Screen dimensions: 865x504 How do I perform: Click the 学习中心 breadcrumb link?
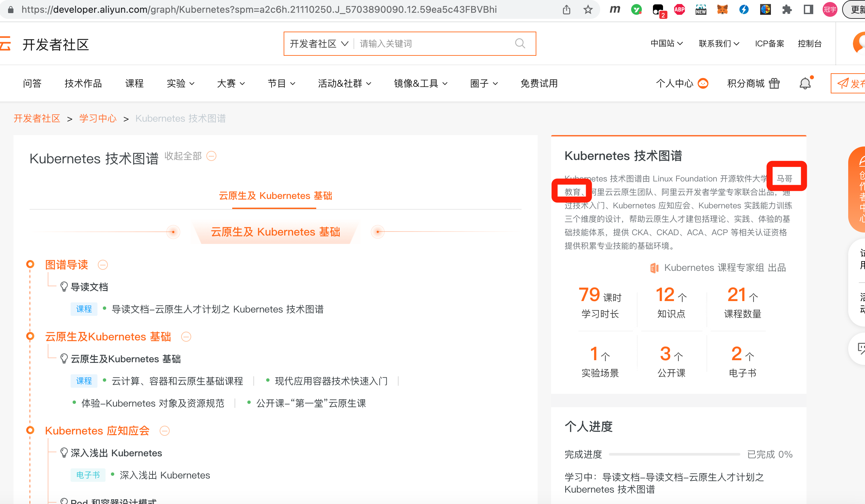(98, 119)
